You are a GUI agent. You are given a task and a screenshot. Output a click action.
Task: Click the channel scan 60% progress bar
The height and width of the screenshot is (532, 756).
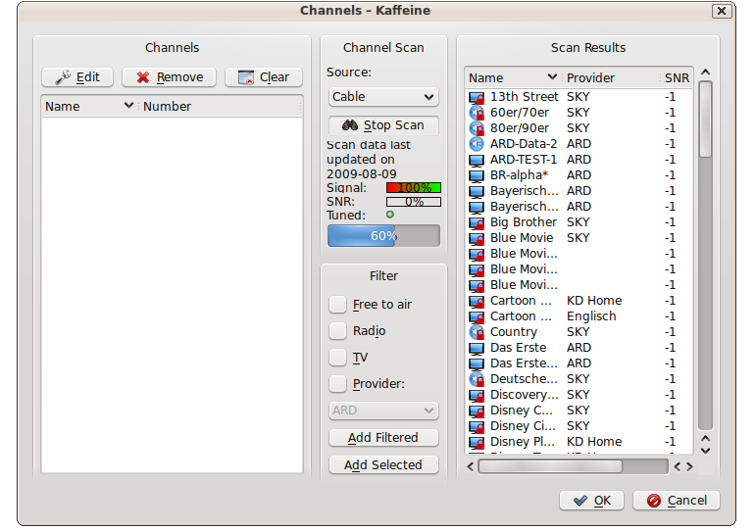(x=383, y=236)
